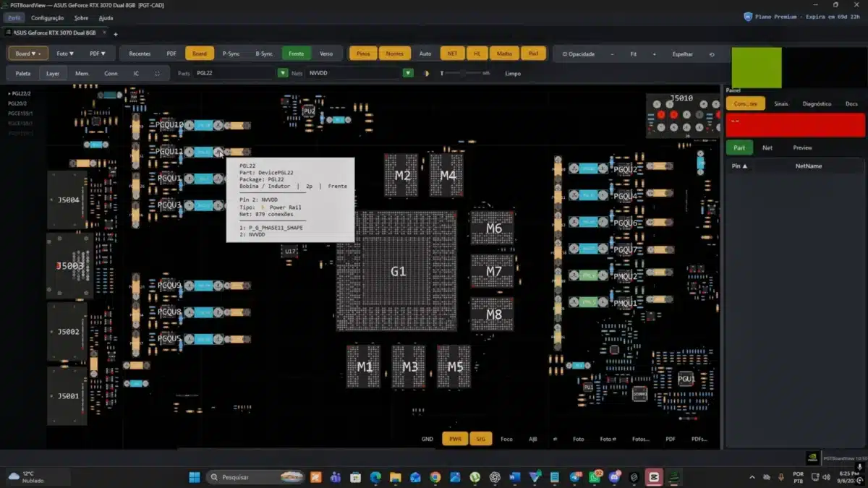The width and height of the screenshot is (868, 488).
Task: Toggle the Pinos display option
Action: tap(364, 53)
